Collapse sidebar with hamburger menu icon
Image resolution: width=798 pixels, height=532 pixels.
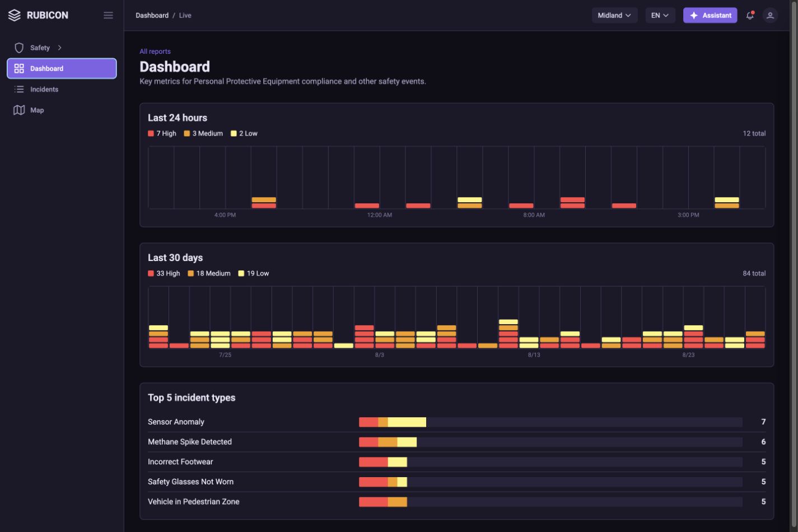[x=108, y=15]
